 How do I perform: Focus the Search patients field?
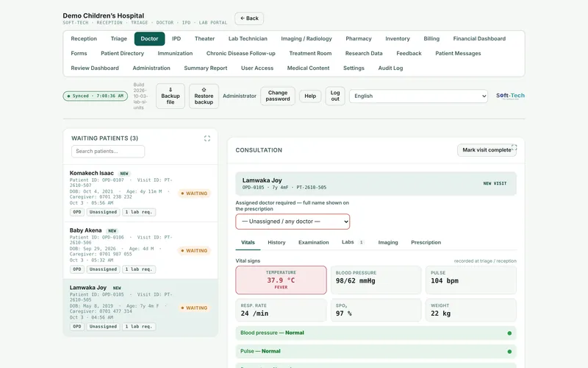pyautogui.click(x=108, y=152)
